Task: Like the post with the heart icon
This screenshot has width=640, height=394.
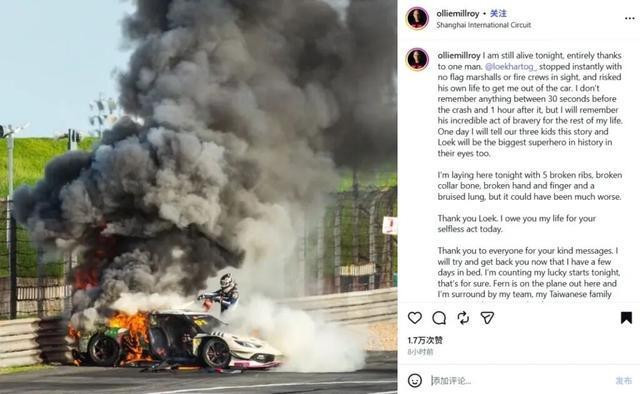Action: click(415, 318)
